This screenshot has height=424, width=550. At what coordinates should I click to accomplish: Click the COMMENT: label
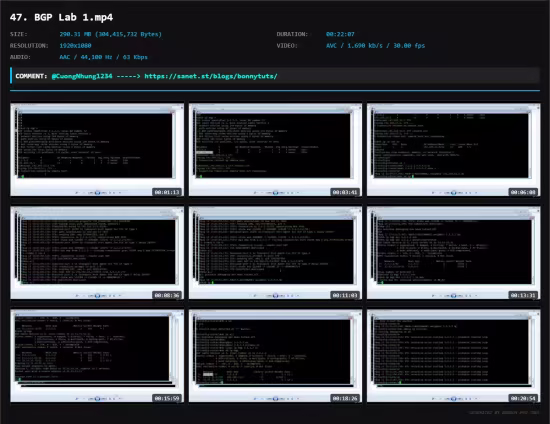(31, 76)
